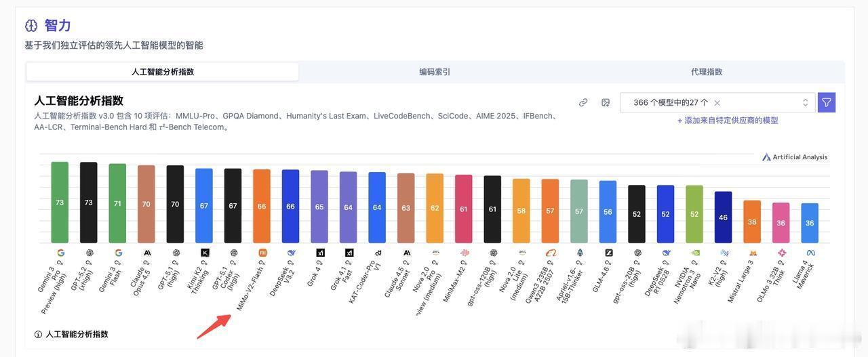This screenshot has width=868, height=357.
Task: Click the Artificial Analysis logo watermark
Action: (795, 157)
